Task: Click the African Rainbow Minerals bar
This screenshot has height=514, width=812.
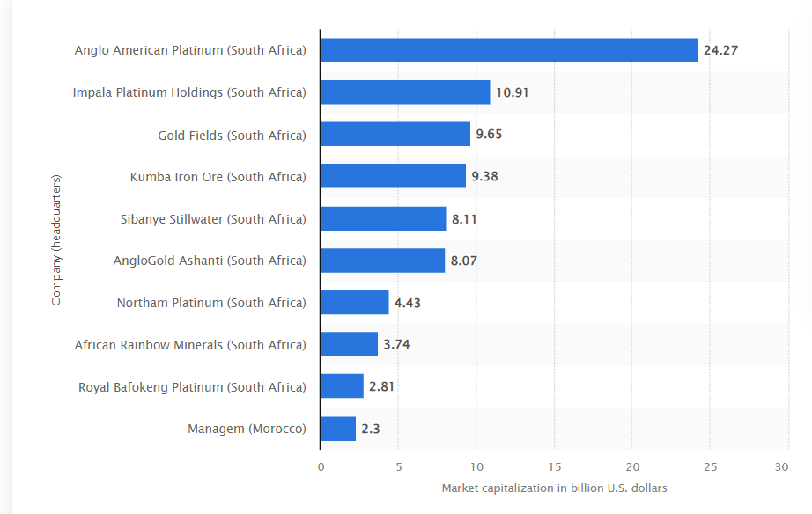Action: 349,344
